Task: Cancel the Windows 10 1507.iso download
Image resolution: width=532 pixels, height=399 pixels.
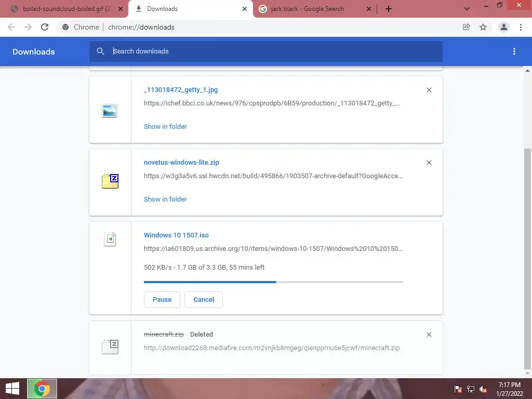Action: point(204,300)
